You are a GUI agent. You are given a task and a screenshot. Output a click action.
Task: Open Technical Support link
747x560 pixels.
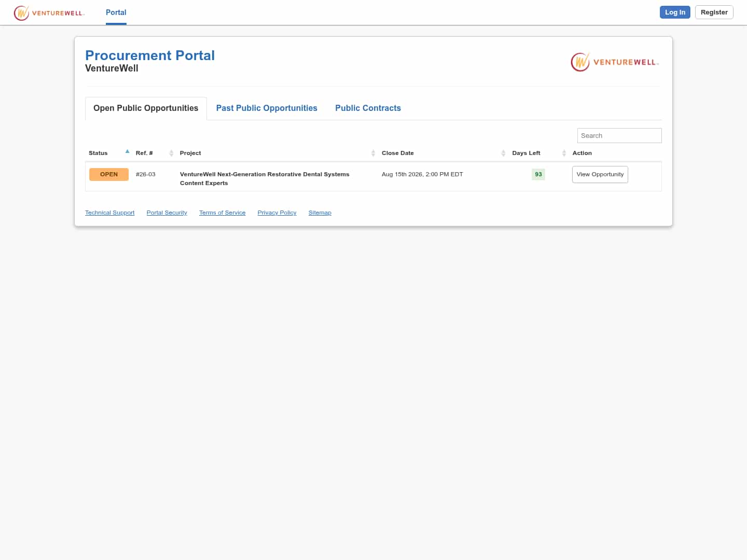coord(109,213)
